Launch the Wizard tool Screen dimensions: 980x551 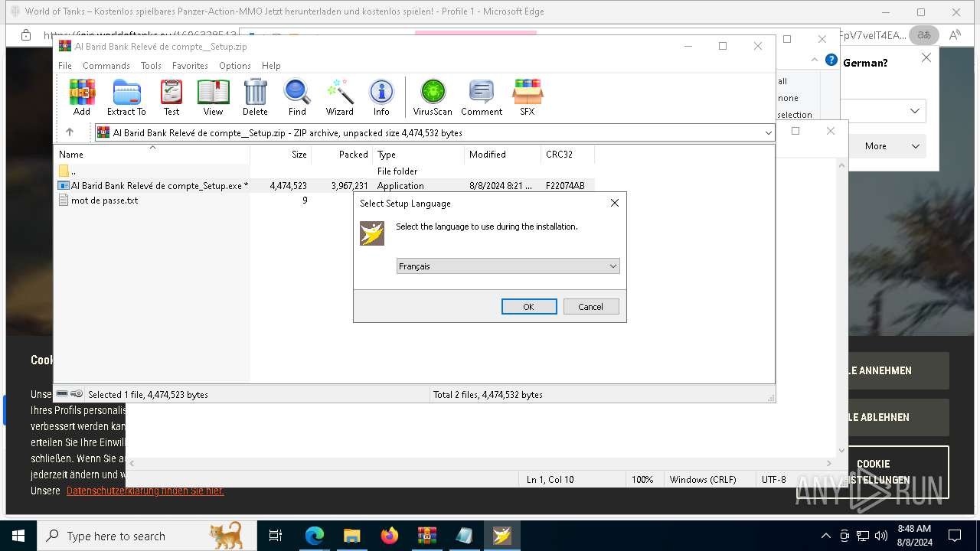point(339,97)
